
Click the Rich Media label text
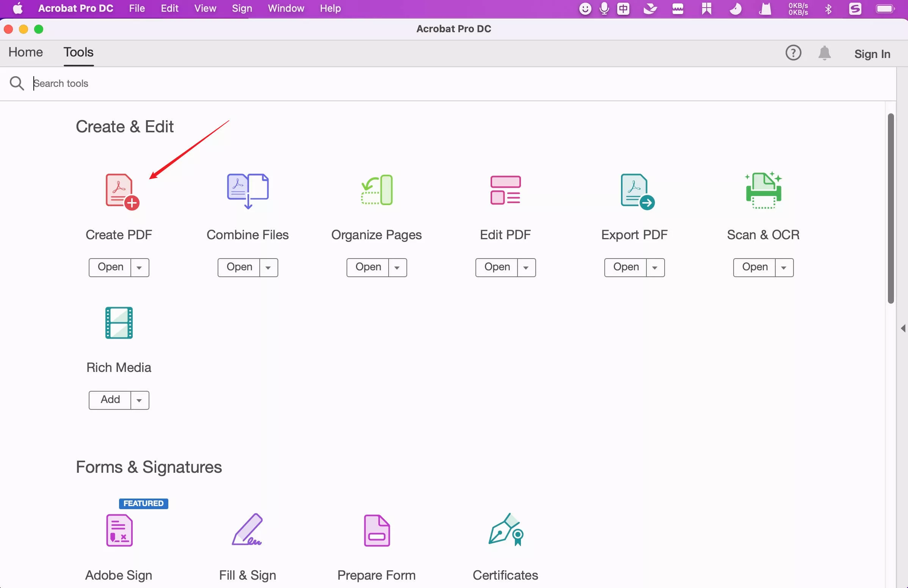click(119, 367)
